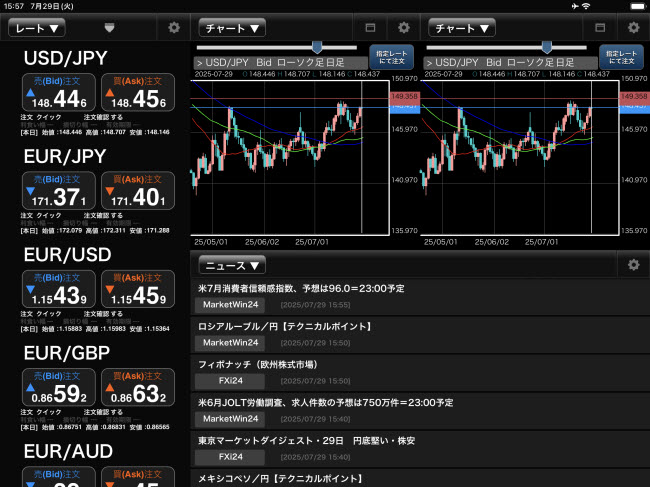
Task: Click EUR/GBP 買(Ask)注文 0.86632 button
Action: pos(138,387)
